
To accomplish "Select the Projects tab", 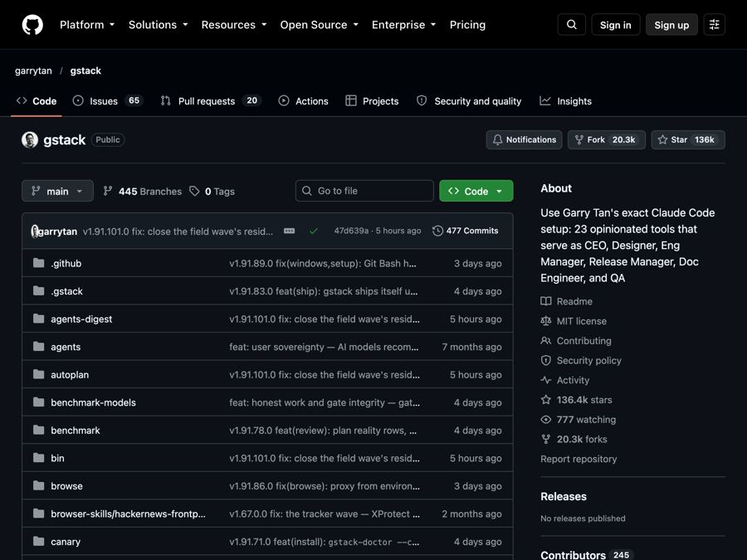I will 372,101.
